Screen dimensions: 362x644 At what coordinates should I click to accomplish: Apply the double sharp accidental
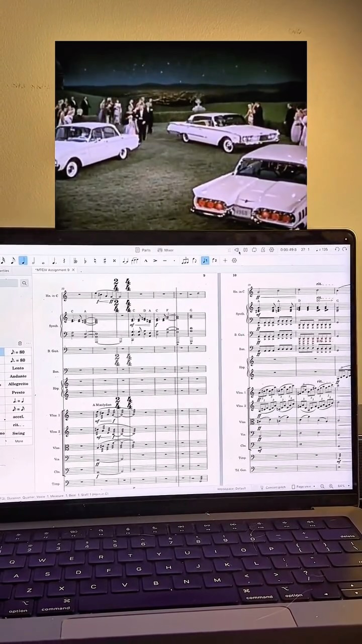pos(114,261)
